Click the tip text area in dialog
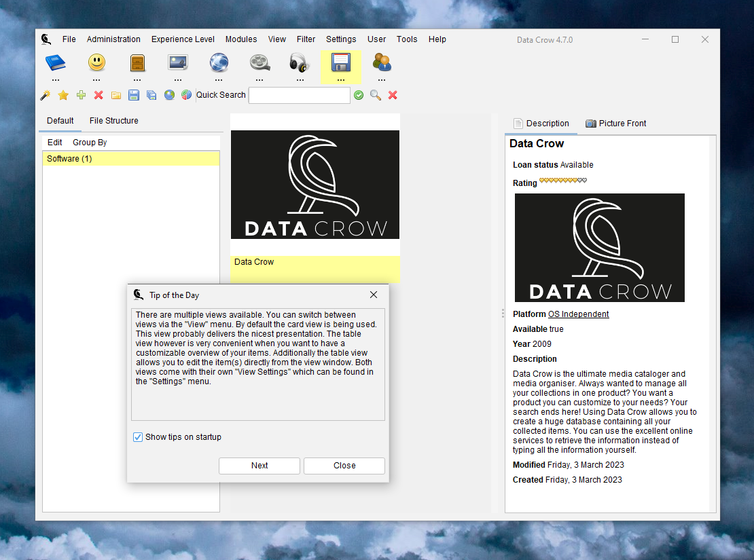 258,365
